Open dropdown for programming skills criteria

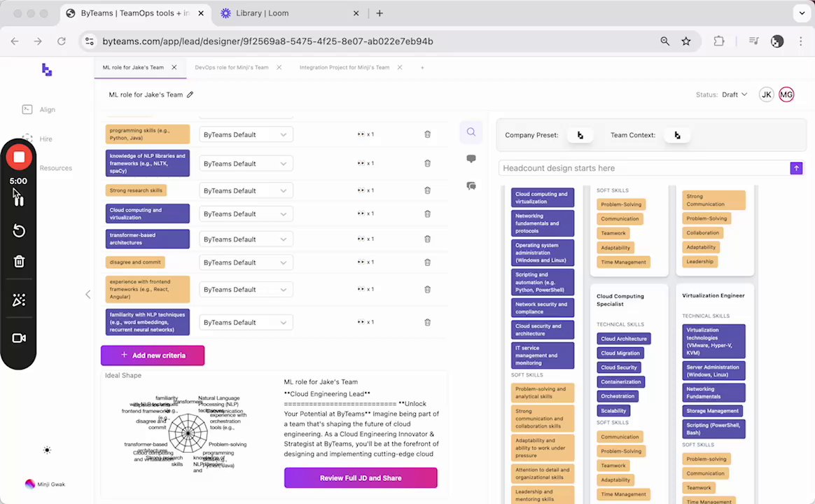(x=246, y=134)
